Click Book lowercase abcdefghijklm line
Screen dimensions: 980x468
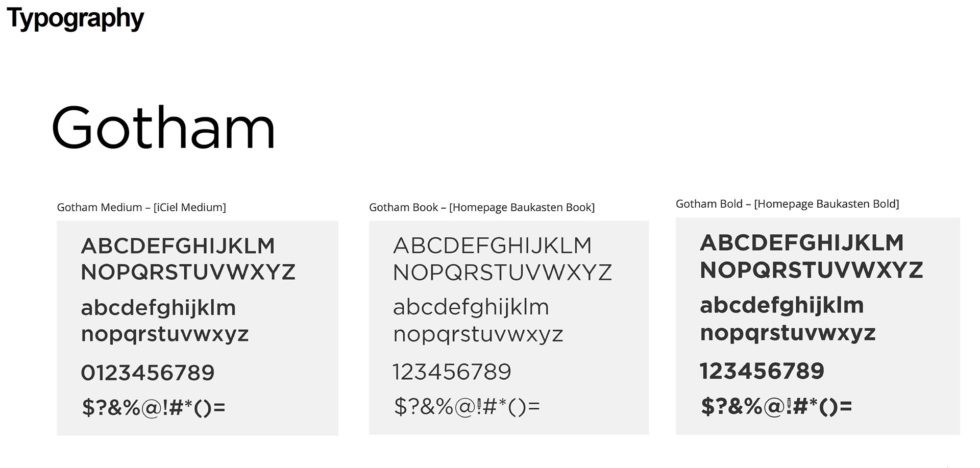click(471, 307)
